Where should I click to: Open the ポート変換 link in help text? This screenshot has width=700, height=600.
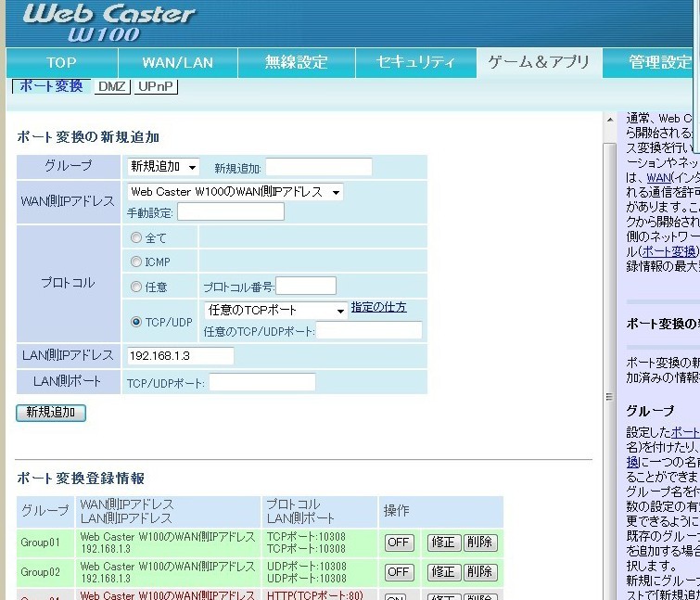click(x=668, y=251)
